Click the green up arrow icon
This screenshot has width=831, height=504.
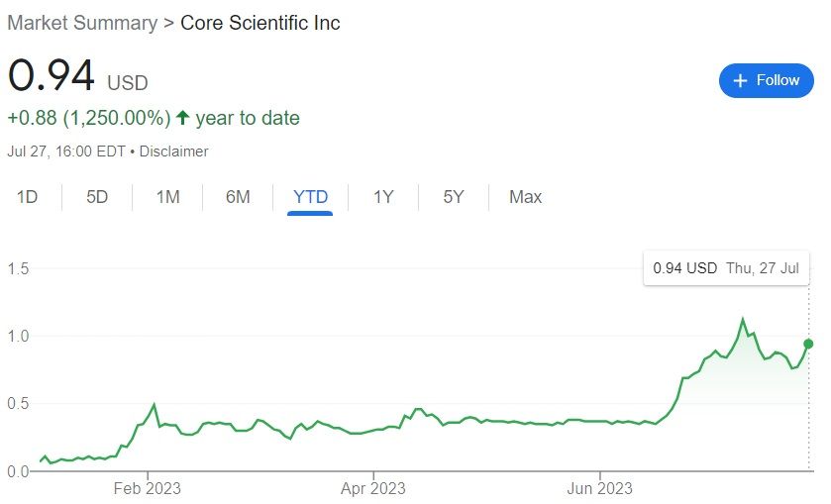(182, 119)
